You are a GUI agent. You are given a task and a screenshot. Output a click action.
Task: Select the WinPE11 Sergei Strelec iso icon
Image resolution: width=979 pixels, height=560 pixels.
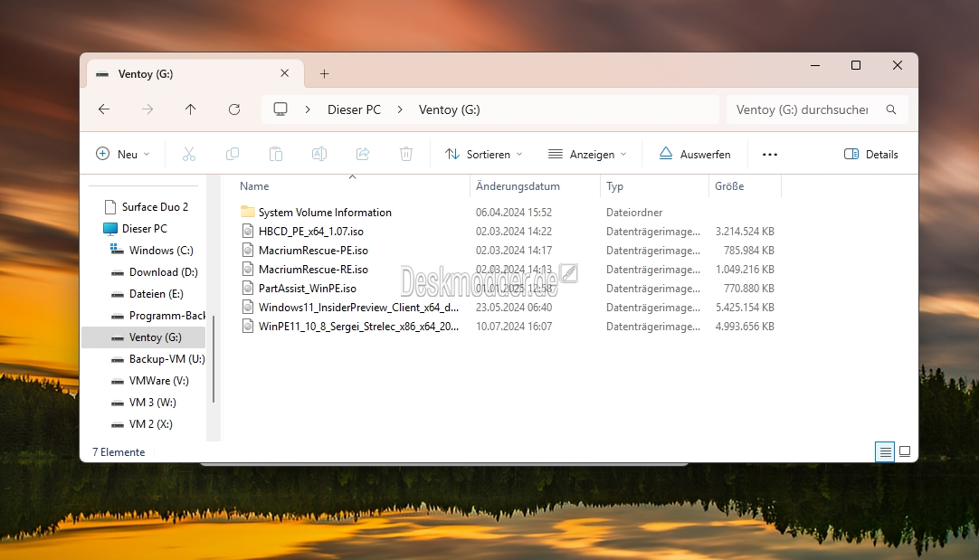(x=248, y=327)
